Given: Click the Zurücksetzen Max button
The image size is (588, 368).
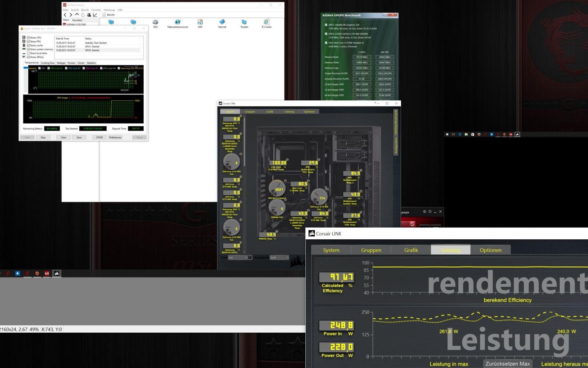Looking at the screenshot, I should coord(508,364).
